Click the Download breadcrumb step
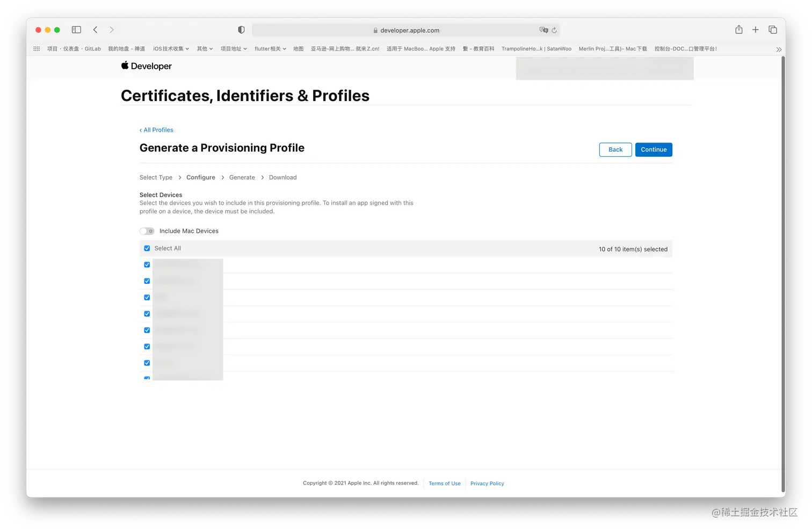The width and height of the screenshot is (812, 532). [x=283, y=177]
